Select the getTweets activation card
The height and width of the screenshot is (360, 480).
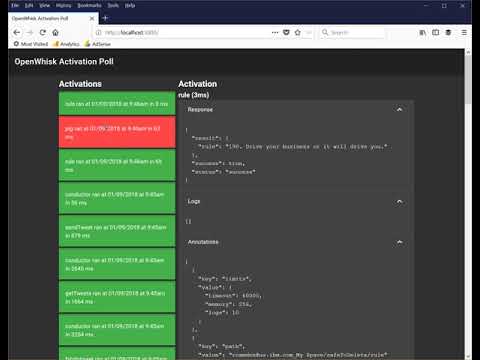tap(117, 297)
